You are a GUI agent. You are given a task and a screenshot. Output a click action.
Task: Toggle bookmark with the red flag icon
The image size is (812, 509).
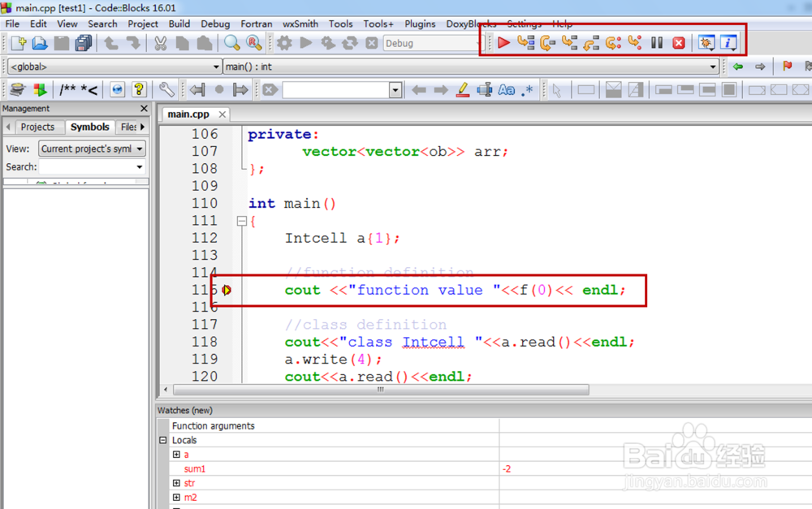(787, 66)
